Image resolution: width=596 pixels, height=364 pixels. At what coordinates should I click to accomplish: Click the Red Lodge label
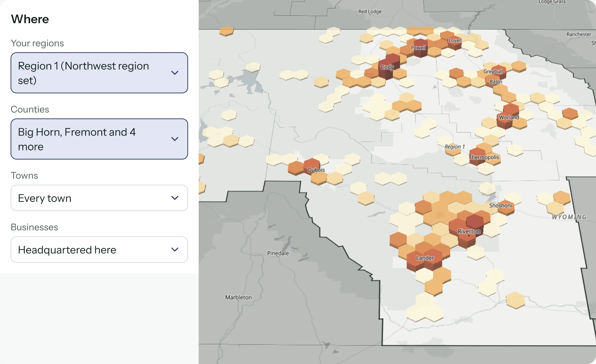[x=370, y=12]
